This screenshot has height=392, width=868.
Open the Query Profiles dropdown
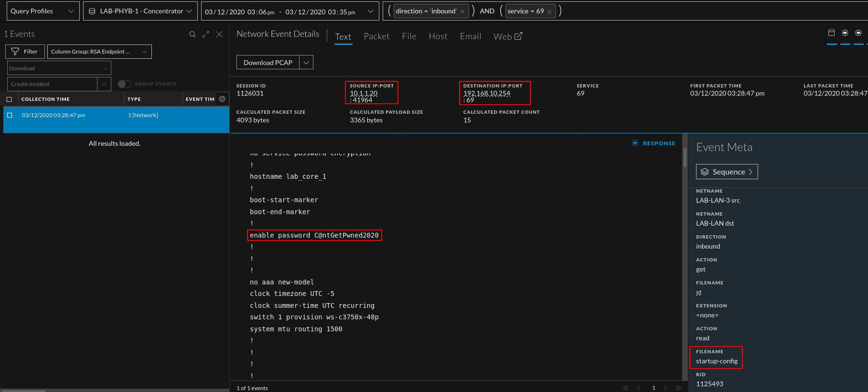point(43,11)
